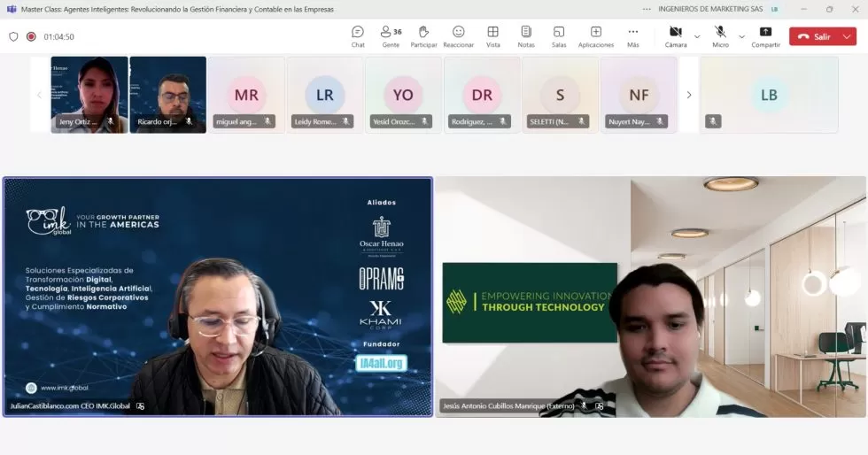Image resolution: width=868 pixels, height=455 pixels.
Task: Go to previous participants page arrow
Action: tap(39, 95)
